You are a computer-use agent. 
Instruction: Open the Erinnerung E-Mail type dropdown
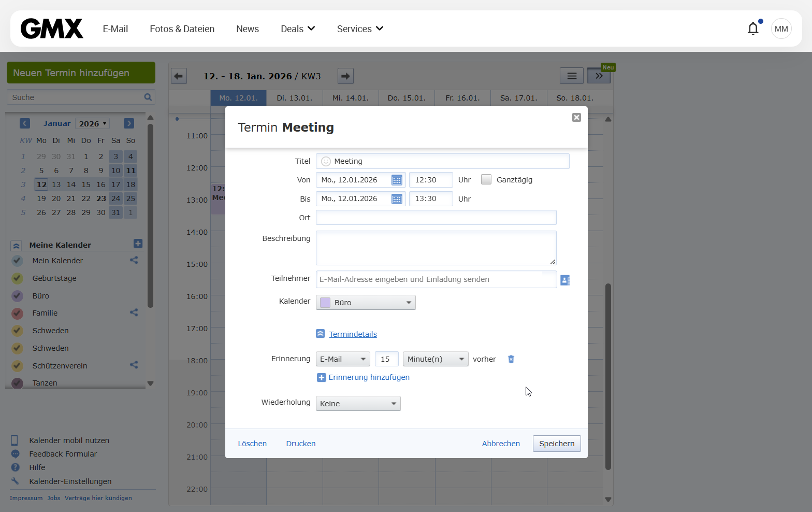click(x=343, y=359)
